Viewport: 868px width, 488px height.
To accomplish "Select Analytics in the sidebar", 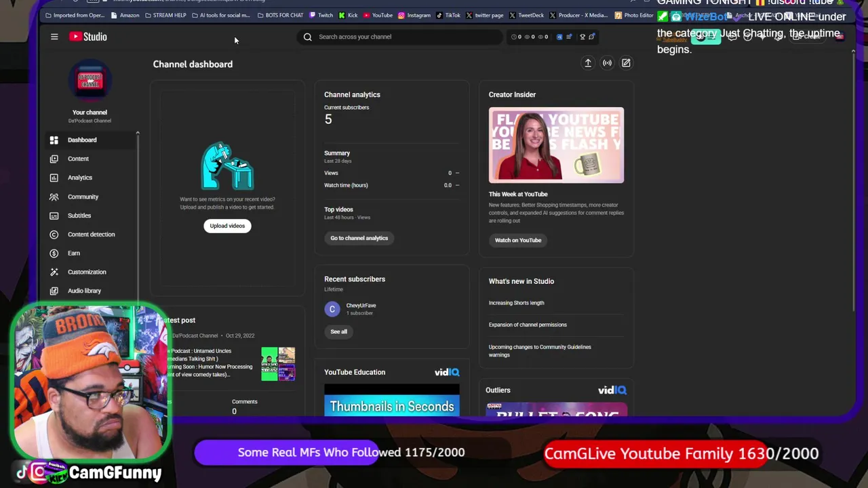I will (x=90, y=178).
